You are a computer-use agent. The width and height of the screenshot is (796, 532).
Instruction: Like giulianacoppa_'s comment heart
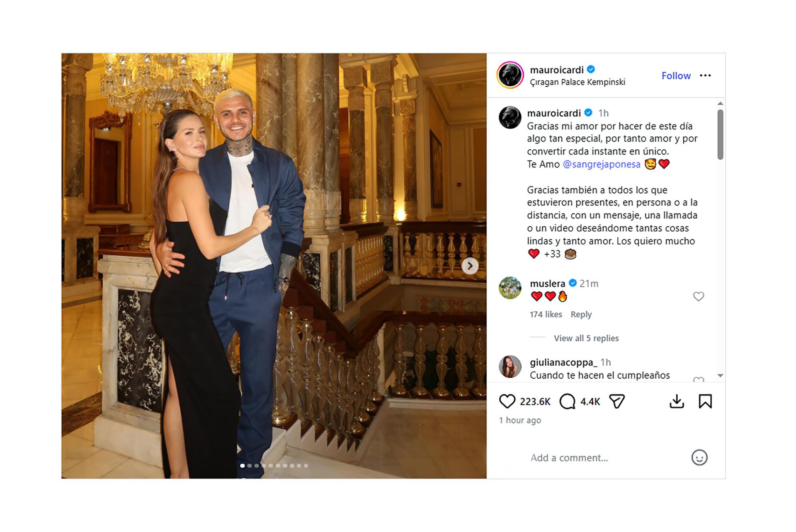tap(698, 379)
